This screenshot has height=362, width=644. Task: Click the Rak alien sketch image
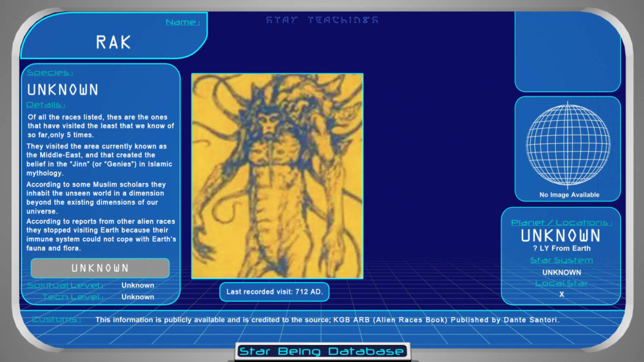tap(277, 175)
